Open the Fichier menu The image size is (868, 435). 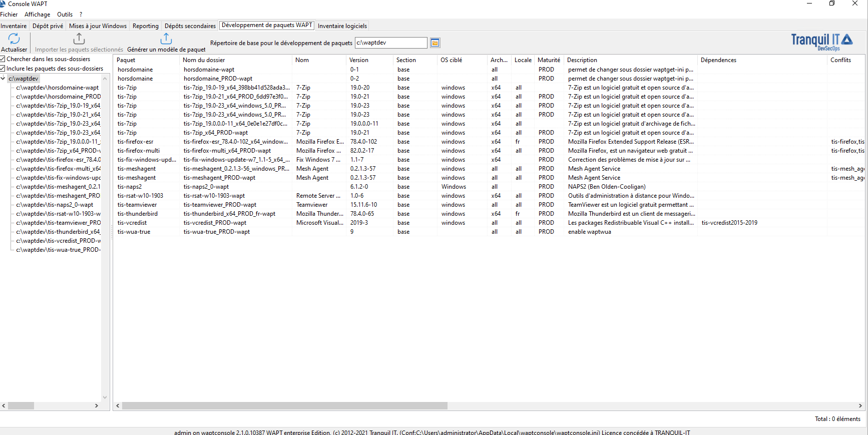(9, 15)
